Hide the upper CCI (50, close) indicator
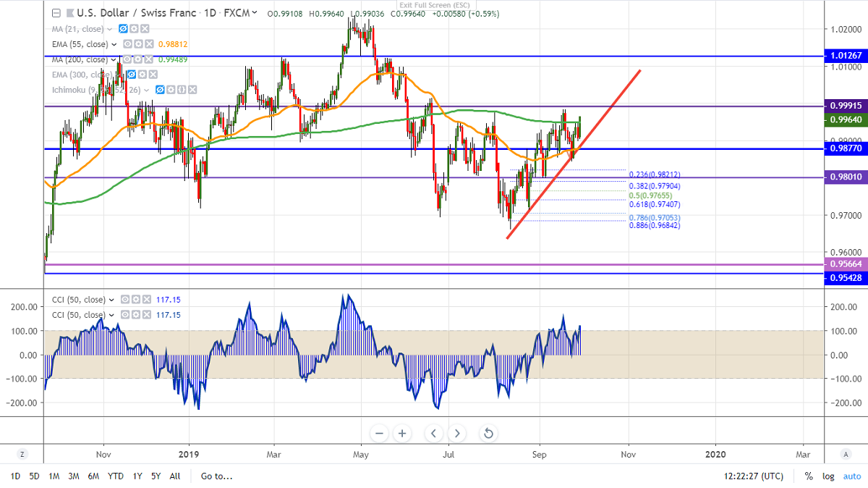Screen dimensions: 868x488 (125, 299)
